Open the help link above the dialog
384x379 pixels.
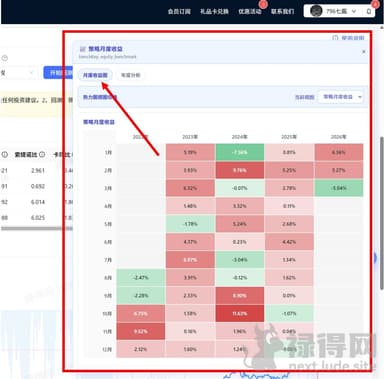[349, 38]
